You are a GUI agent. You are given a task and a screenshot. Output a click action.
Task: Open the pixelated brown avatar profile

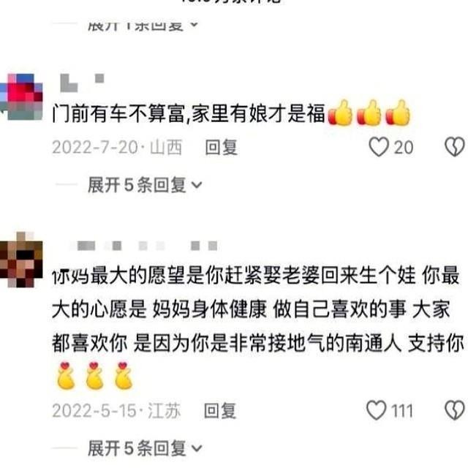click(21, 260)
